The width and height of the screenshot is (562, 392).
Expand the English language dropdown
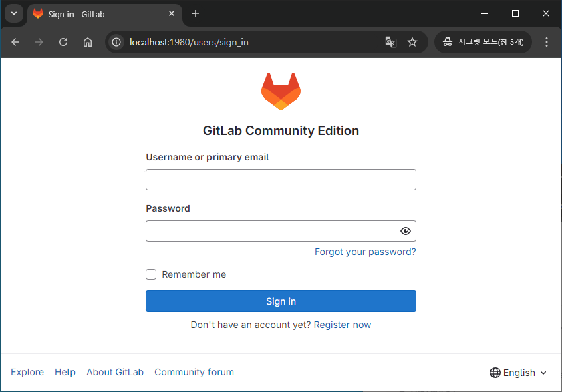pos(518,373)
